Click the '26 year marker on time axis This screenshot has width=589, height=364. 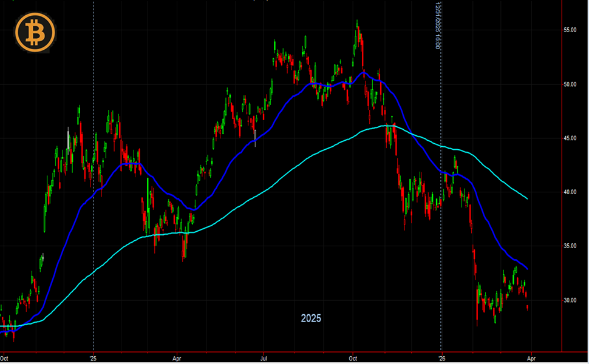point(441,358)
